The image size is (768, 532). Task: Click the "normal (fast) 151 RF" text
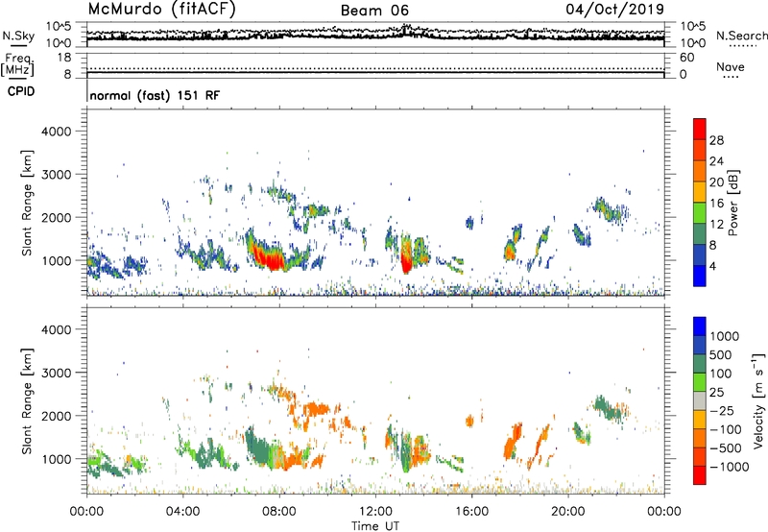point(155,95)
